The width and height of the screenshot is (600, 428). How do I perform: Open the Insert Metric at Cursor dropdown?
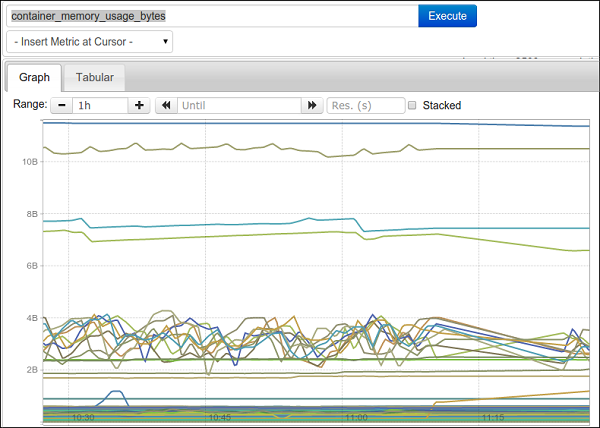[89, 42]
